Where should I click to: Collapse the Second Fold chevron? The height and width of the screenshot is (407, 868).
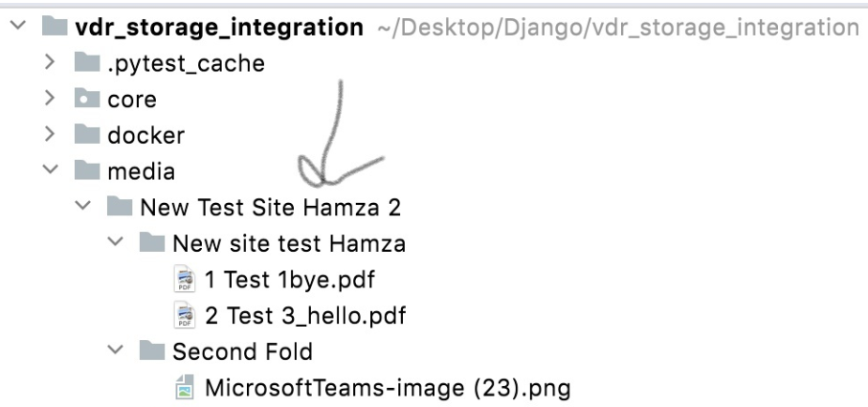click(118, 351)
